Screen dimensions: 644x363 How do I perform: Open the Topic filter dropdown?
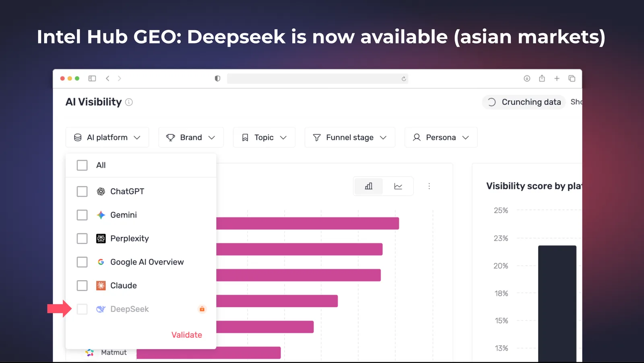point(264,137)
